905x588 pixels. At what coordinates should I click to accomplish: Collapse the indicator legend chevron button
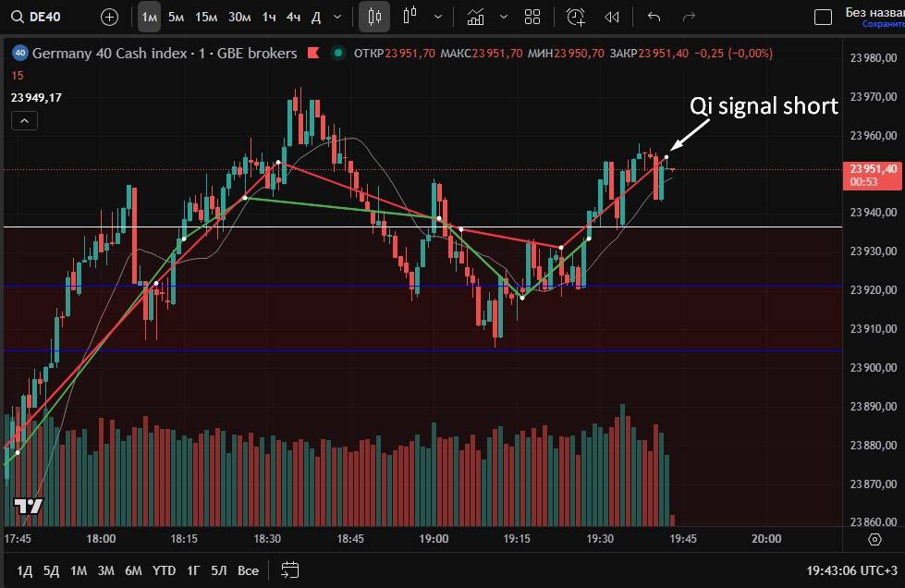click(x=24, y=120)
